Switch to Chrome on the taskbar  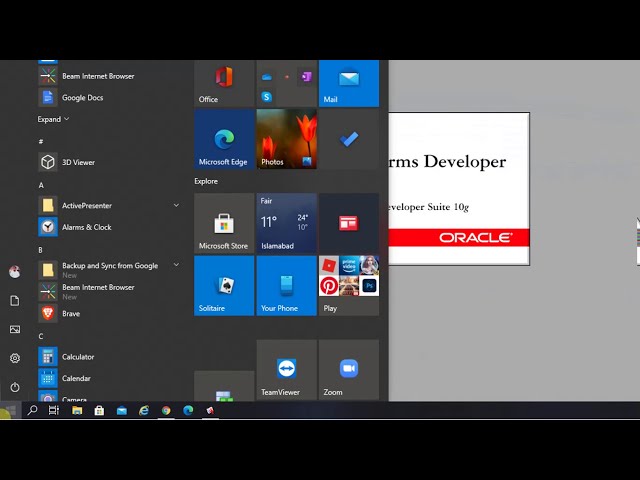pos(166,410)
